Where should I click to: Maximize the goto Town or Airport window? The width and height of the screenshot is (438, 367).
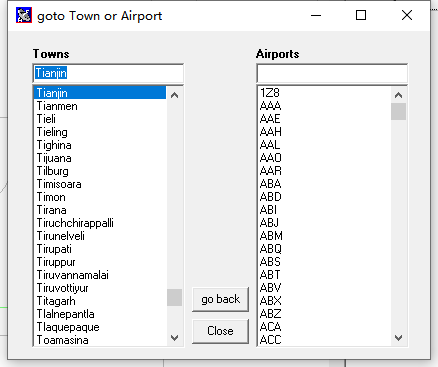[x=361, y=15]
